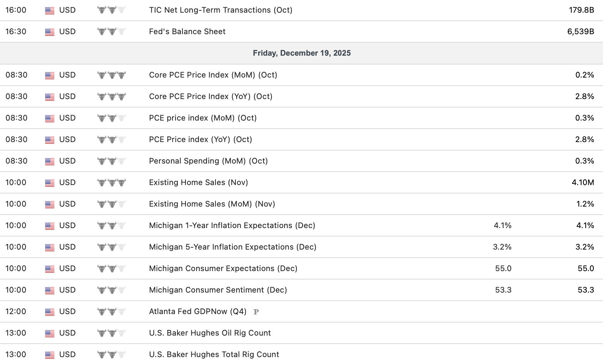Click the three-bull importance icons for Existing Home Sales (Nov)

tap(111, 182)
